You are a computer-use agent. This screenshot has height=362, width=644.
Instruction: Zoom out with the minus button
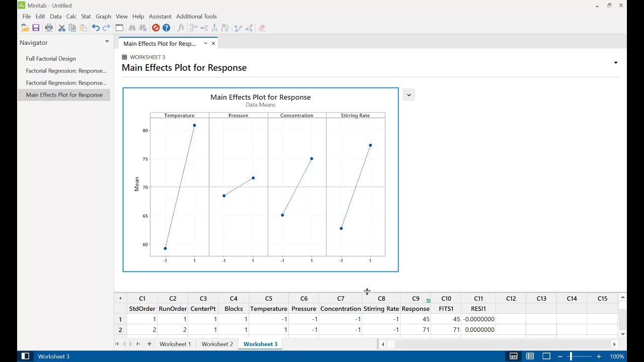(x=560, y=356)
